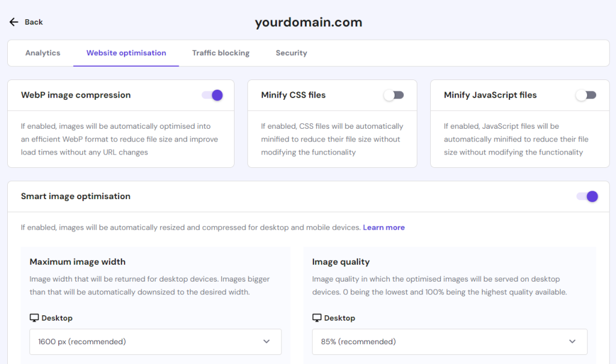
Task: Open the Maximum image width dropdown
Action: pos(155,341)
